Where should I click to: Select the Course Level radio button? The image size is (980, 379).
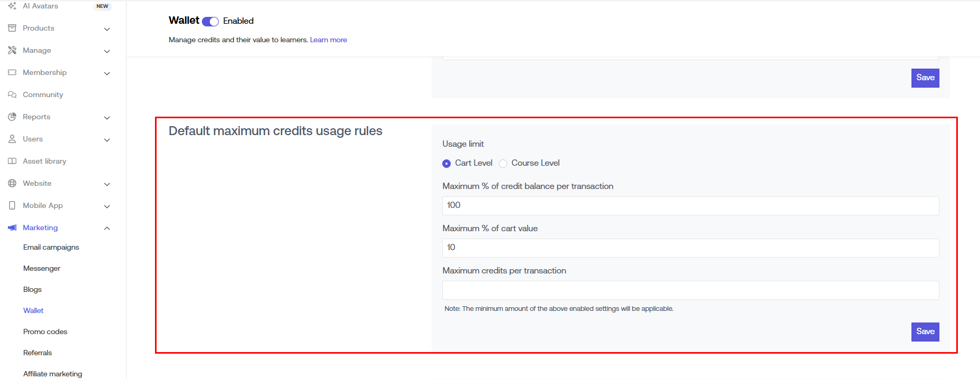pos(503,164)
